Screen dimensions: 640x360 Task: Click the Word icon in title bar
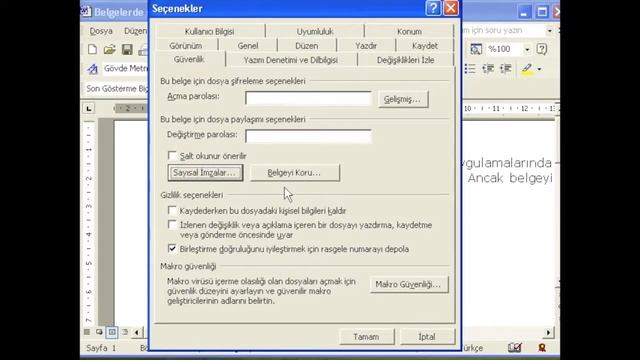tap(86, 11)
